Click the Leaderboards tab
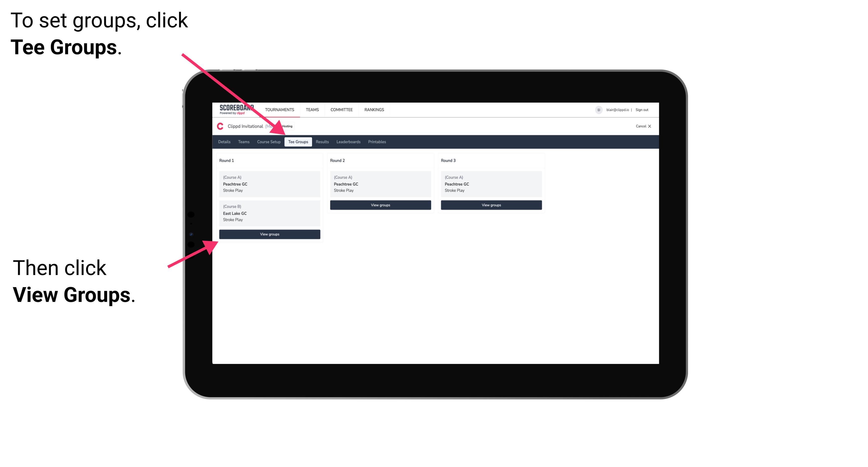Image resolution: width=868 pixels, height=467 pixels. [347, 142]
